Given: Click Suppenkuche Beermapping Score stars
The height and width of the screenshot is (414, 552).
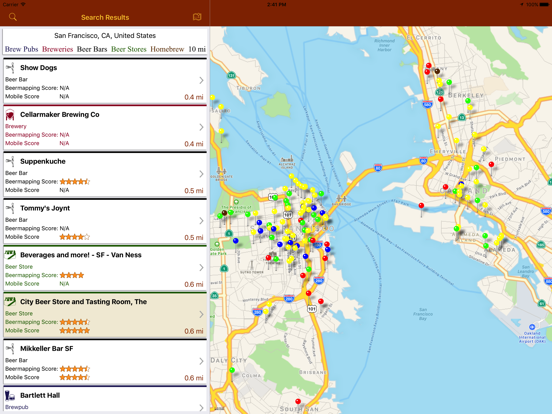Looking at the screenshot, I should (75, 182).
